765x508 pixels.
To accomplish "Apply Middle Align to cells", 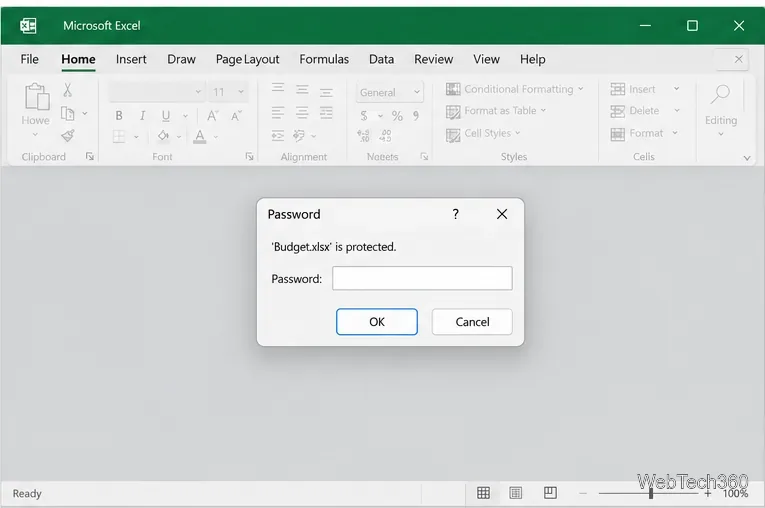I will (302, 90).
